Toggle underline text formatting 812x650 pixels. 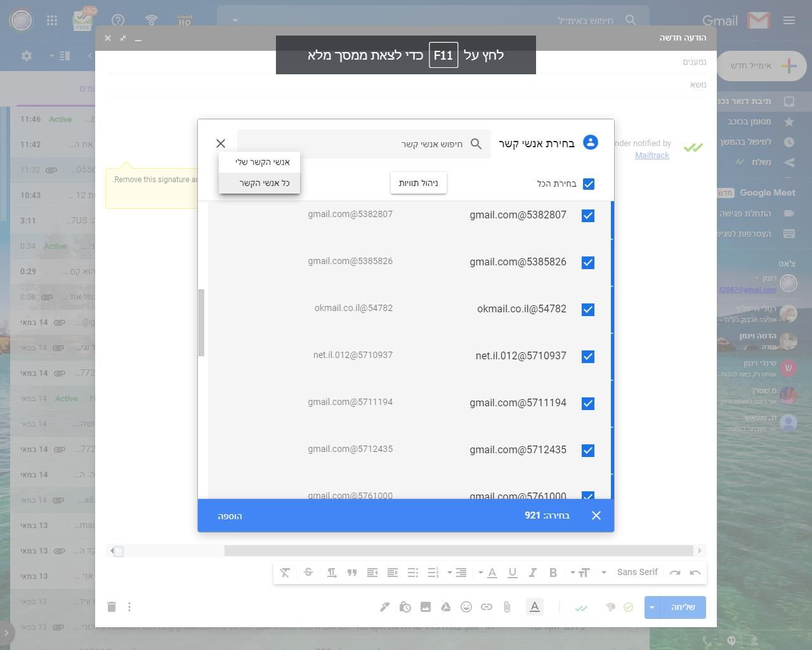click(513, 573)
